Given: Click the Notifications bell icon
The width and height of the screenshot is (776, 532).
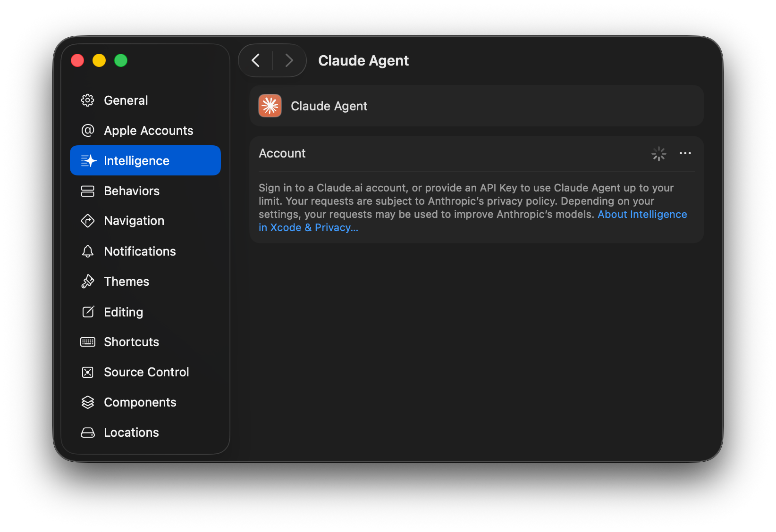Looking at the screenshot, I should (x=88, y=251).
